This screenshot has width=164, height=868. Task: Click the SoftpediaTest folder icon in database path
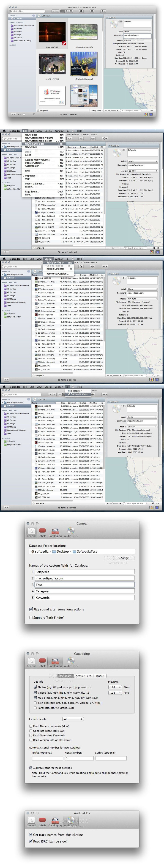pos(74,552)
